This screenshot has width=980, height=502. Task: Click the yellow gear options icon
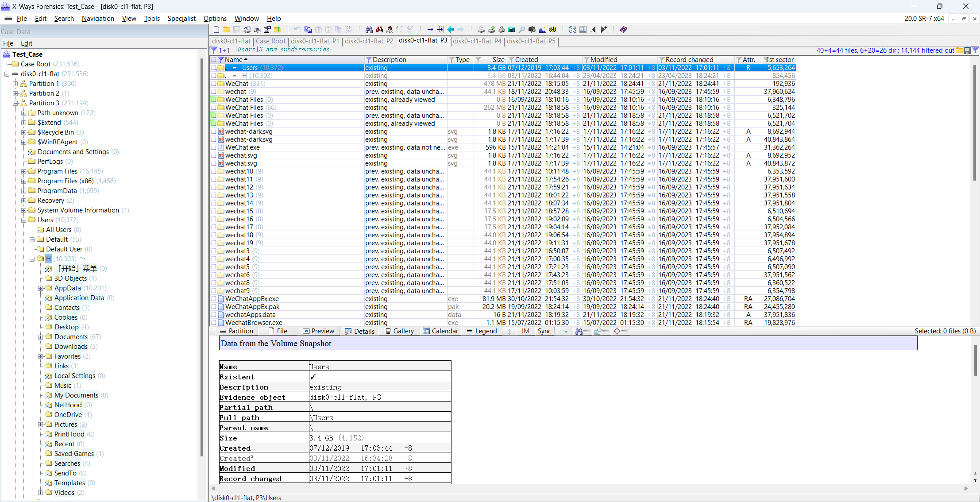coord(552,30)
